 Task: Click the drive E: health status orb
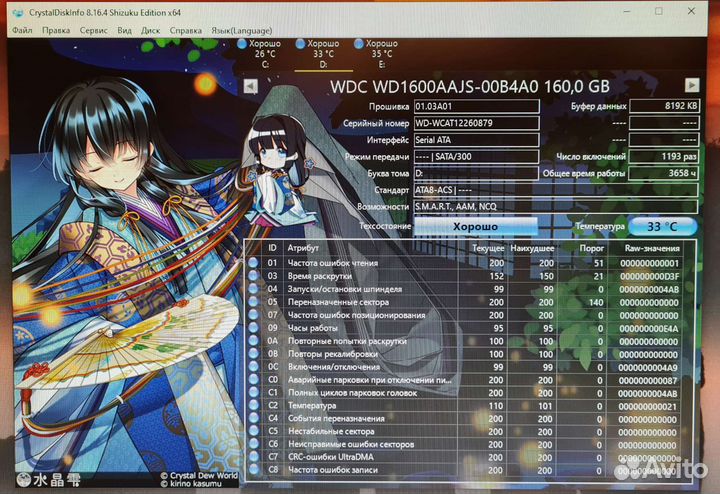pyautogui.click(x=359, y=44)
